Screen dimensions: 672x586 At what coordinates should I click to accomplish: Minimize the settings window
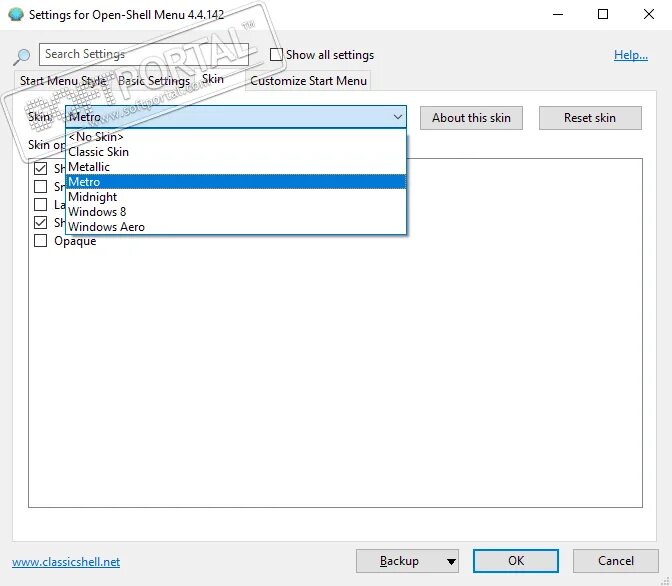pyautogui.click(x=558, y=15)
